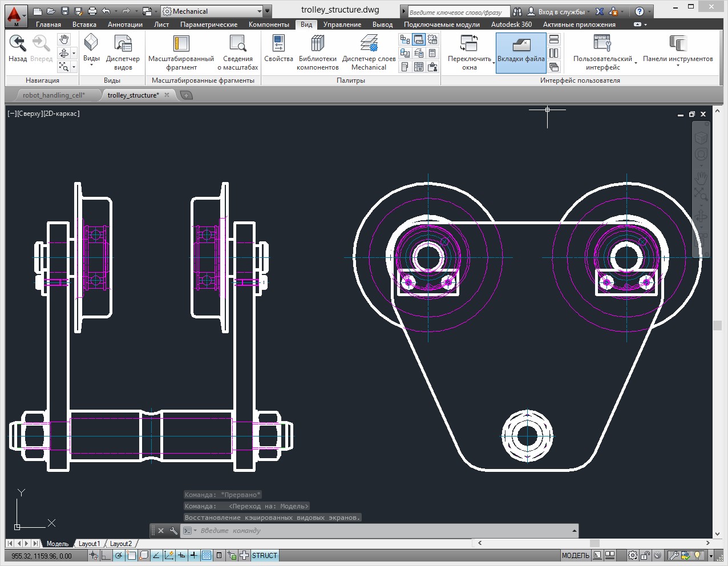
Task: Toggle grid display in the status bar
Action: 206,555
